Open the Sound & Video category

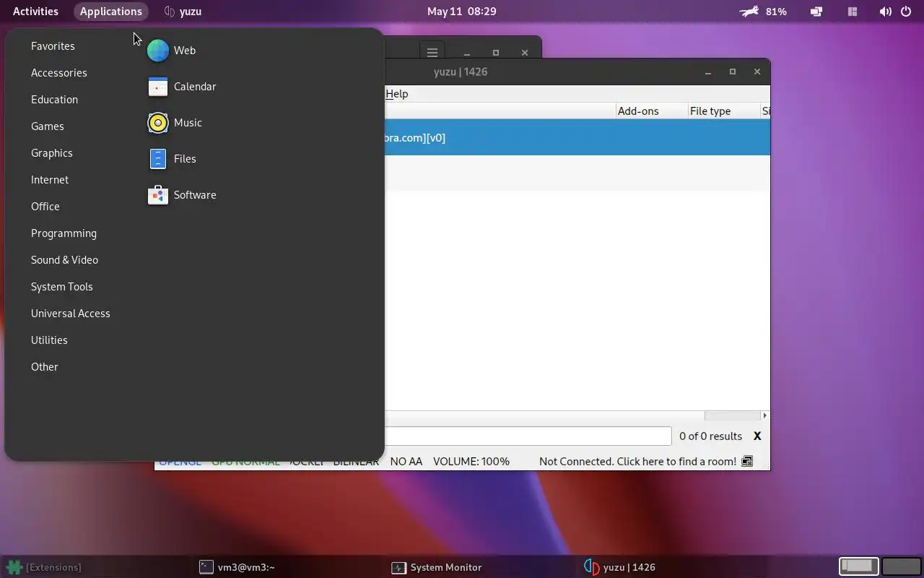[x=64, y=260]
